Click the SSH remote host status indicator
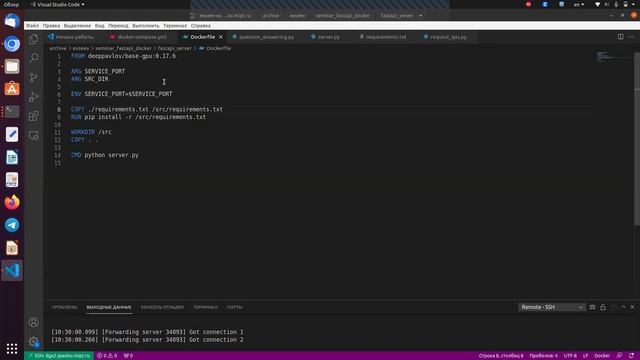640x360 pixels. click(59, 356)
